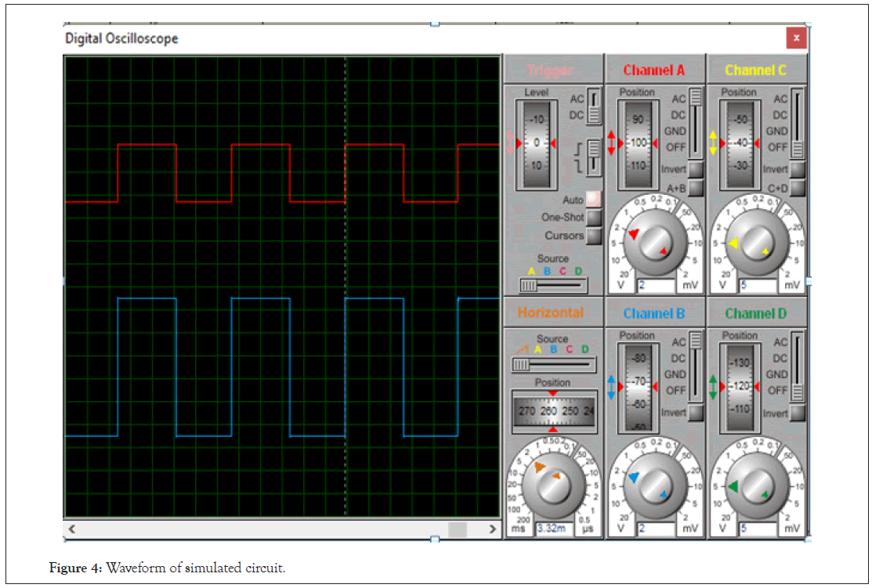Enable Trigger One-Shot mode
Image resolution: width=872 pixels, height=588 pixels.
coord(594,218)
